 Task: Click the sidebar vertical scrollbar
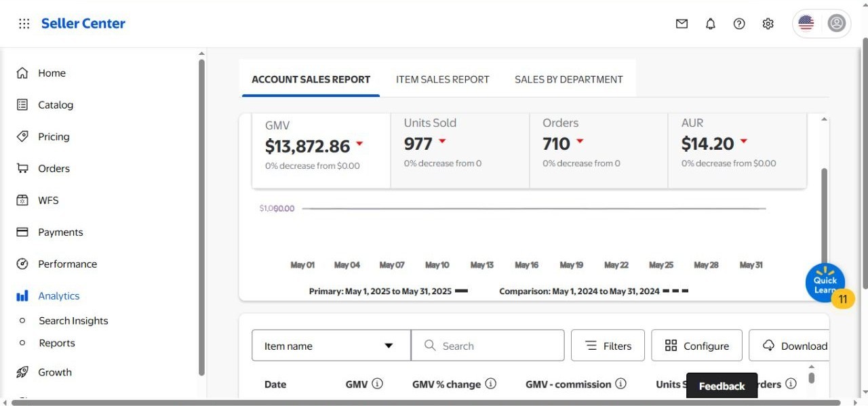click(201, 217)
